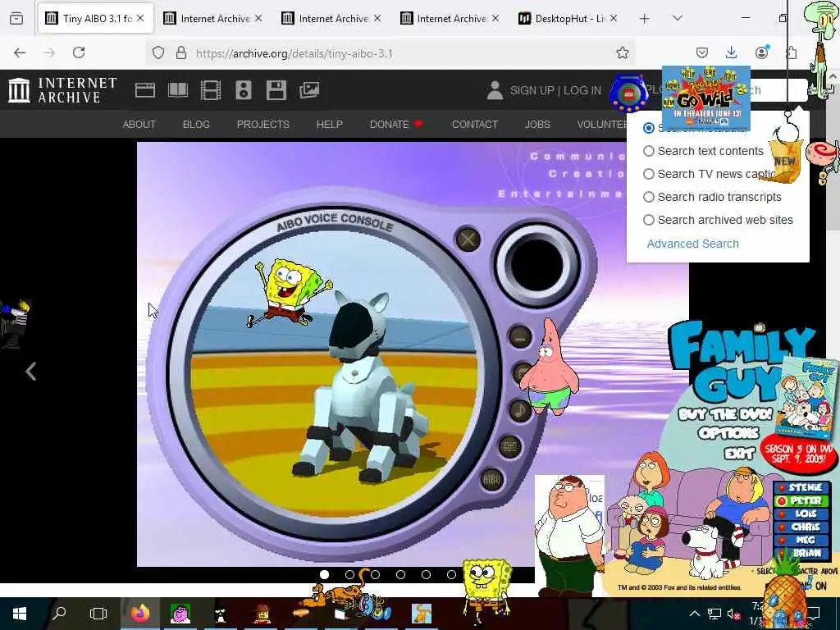Open the Windows Start menu
Viewport: 840px width, 630px height.
pos(20,613)
